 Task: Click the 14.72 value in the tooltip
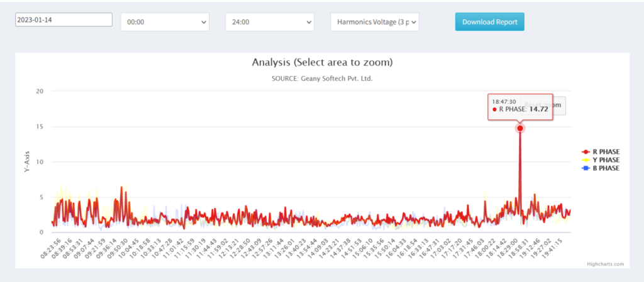coord(538,109)
